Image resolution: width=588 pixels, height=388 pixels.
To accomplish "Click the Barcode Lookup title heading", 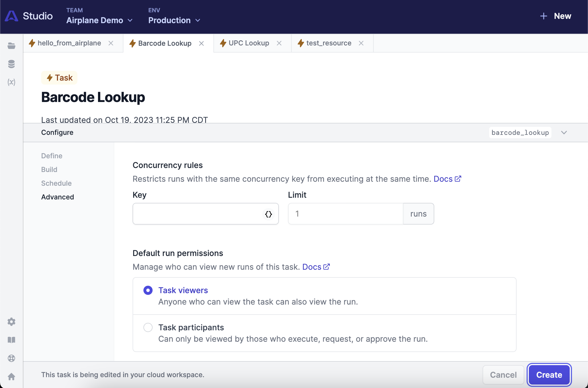I will pos(93,97).
